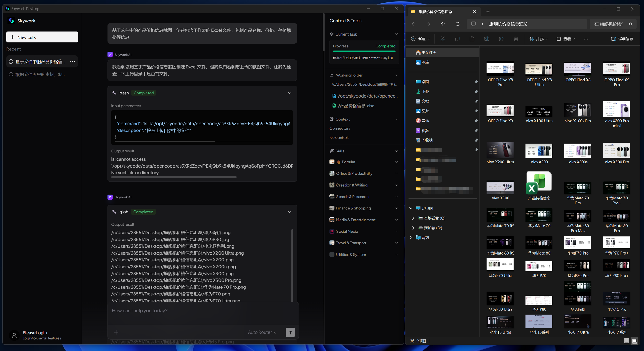Viewport: 644px width, 351px height.
Task: Open the 产品价格信息.xlsx file link
Action: [355, 106]
